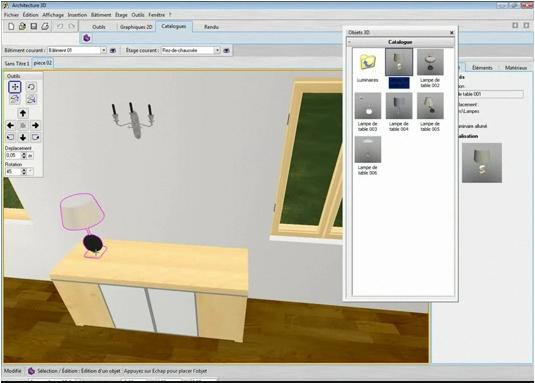The width and height of the screenshot is (535, 383).
Task: Switch to the piece 02 document tab
Action: (x=43, y=63)
